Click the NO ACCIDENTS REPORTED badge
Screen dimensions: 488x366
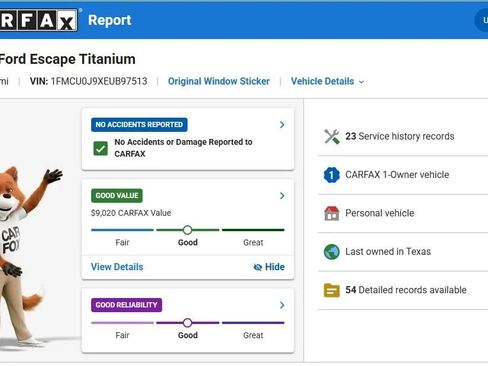pos(139,125)
